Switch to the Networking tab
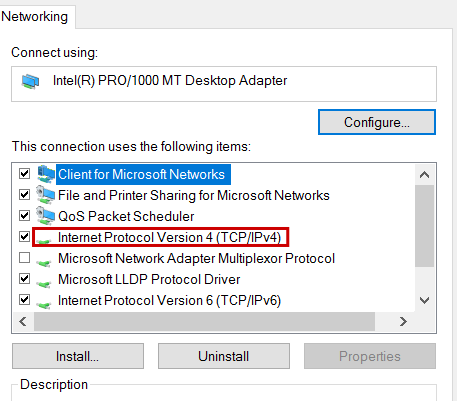Image resolution: width=457 pixels, height=401 pixels. (35, 17)
